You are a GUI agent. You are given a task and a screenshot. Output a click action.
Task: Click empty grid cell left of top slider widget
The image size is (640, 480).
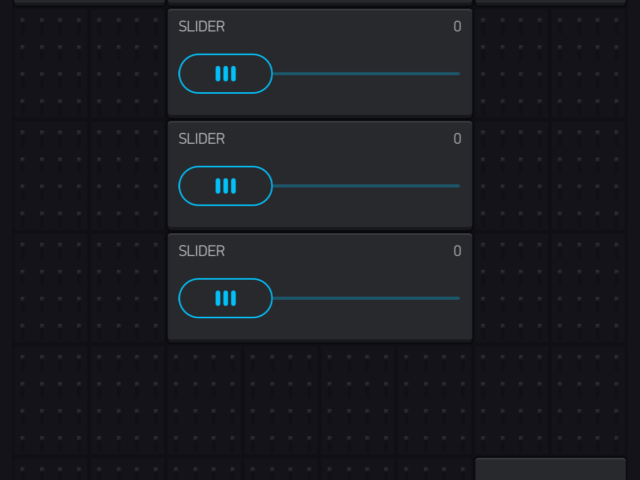(x=128, y=63)
